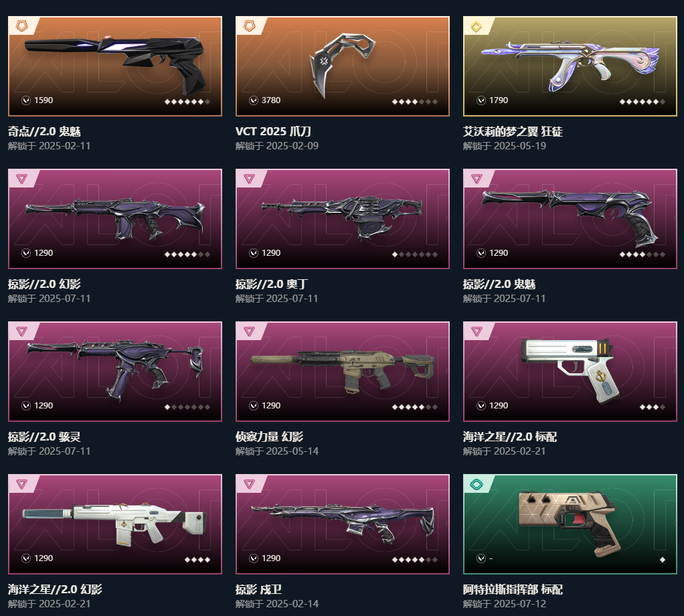This screenshot has width=684, height=616.
Task: Click the 艾沃莉的梦之翼 狂徒 title
Action: pos(513,131)
